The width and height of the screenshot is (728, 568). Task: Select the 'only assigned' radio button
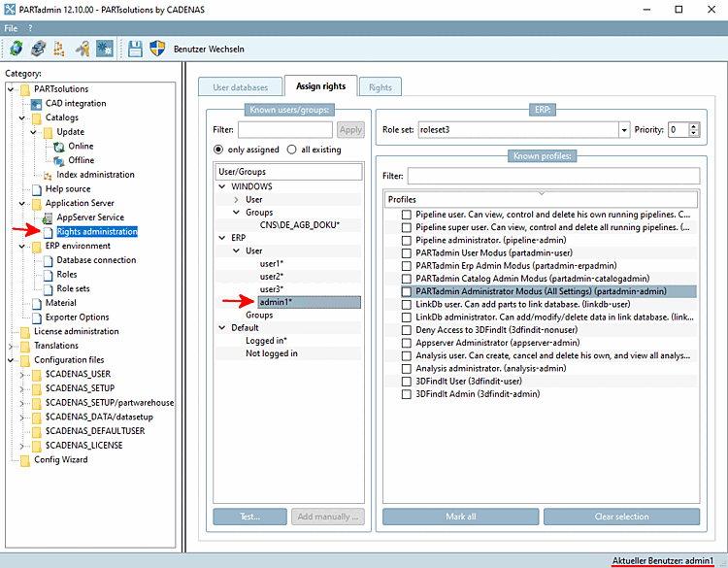218,150
